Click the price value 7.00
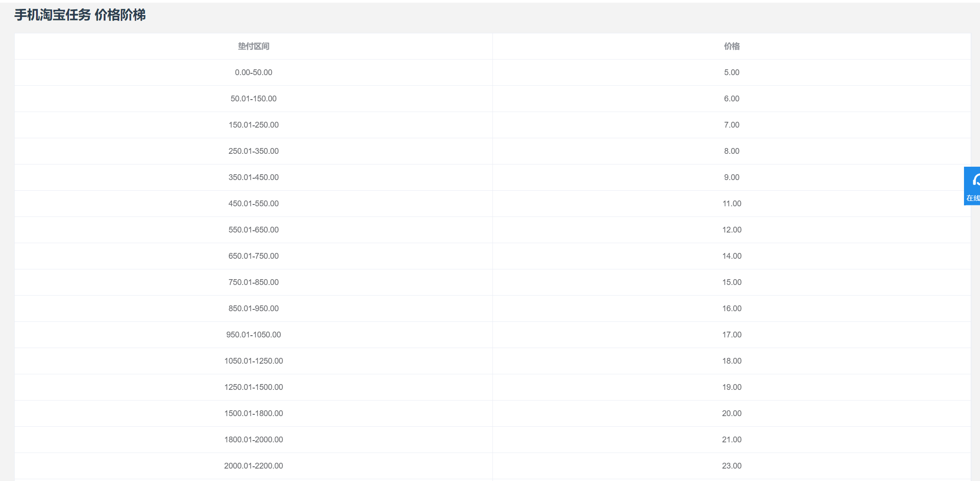The image size is (980, 481). [732, 125]
